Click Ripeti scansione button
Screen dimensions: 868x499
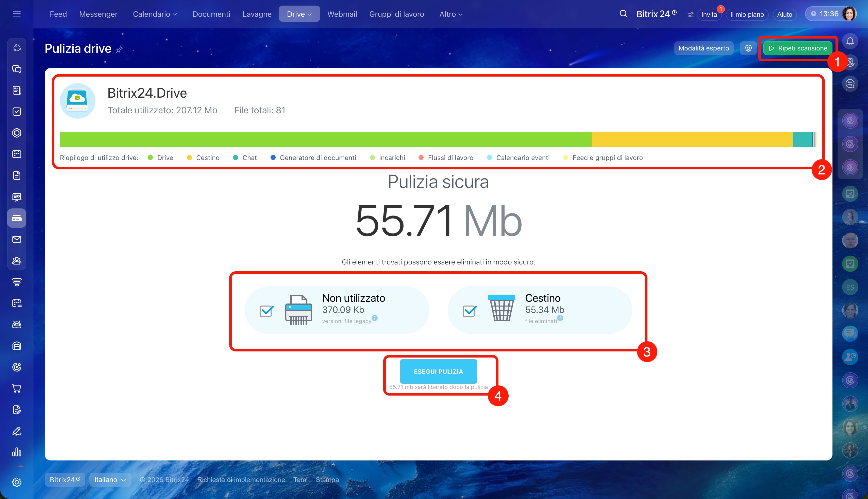[x=798, y=48]
